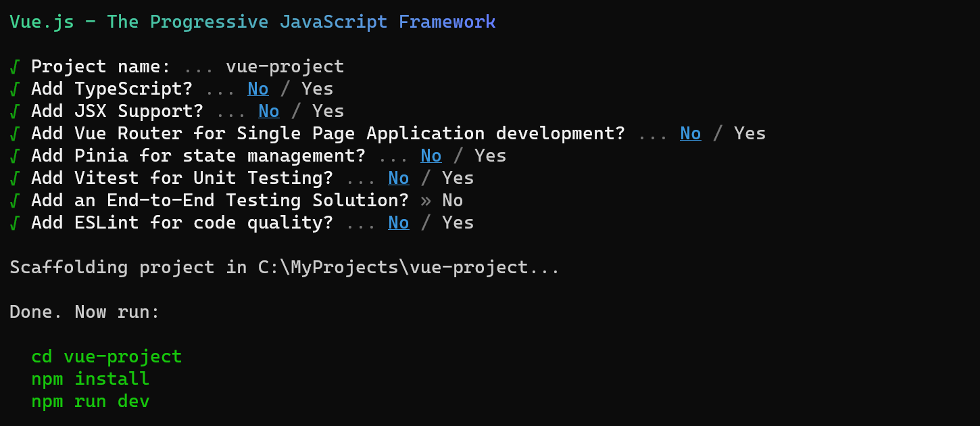Viewport: 980px width, 426px height.
Task: Click the checkmark beside End-to-End Testing prompt
Action: 14,199
